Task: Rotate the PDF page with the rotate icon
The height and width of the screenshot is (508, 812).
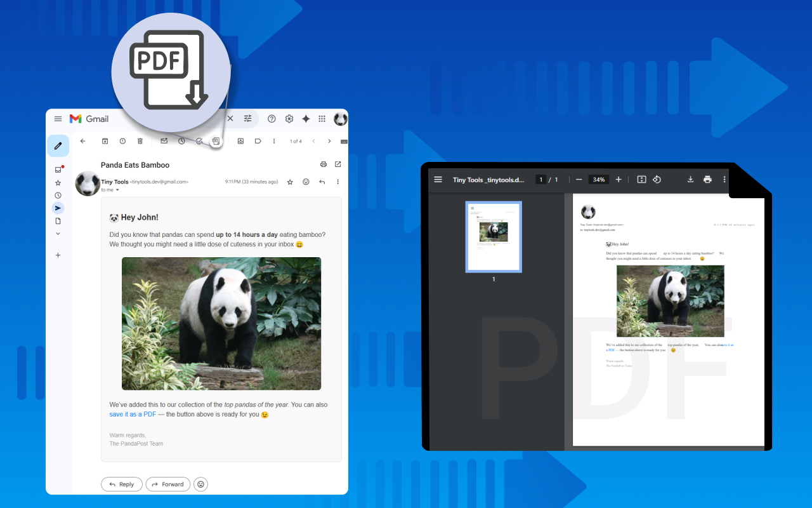Action: point(657,180)
